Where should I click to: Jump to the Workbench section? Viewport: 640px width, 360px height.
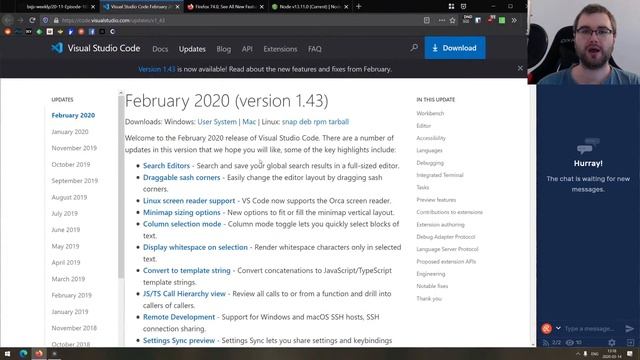[430, 113]
